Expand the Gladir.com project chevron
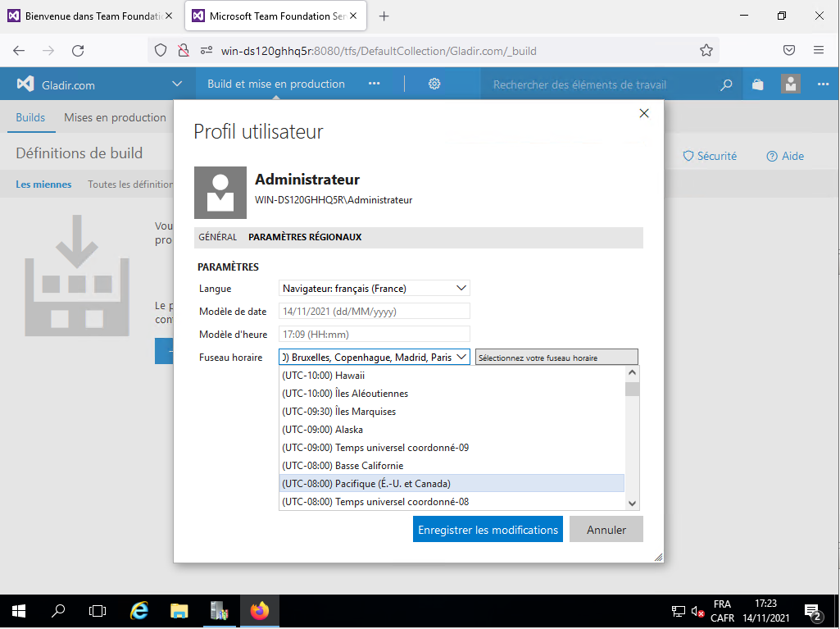 tap(177, 84)
